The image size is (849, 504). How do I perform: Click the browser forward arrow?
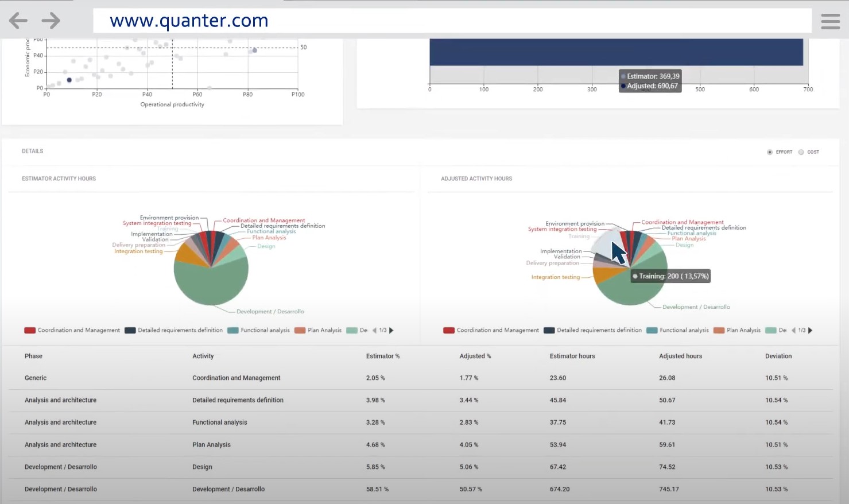click(x=51, y=21)
